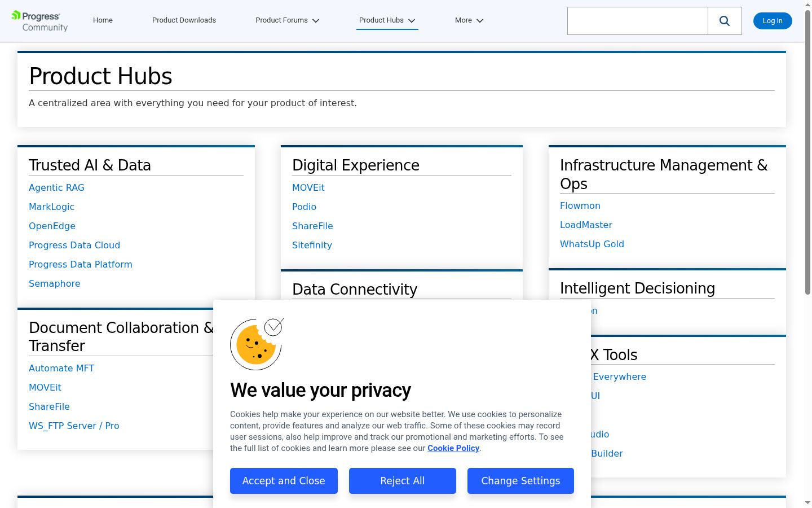Open MOVEit under Document Collaboration & Transfer
The width and height of the screenshot is (812, 508).
tap(45, 387)
